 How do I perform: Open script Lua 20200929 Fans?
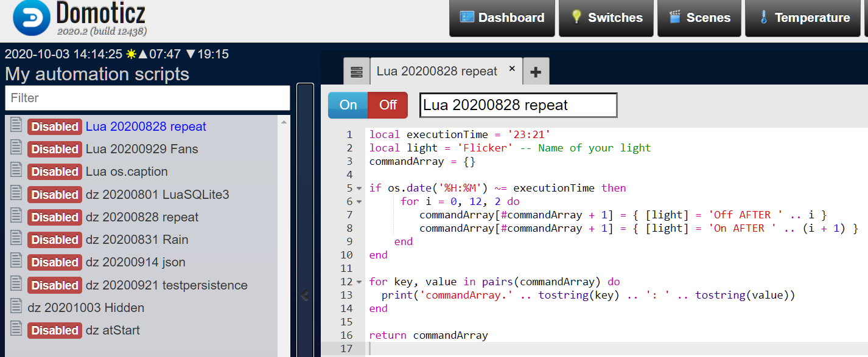tap(142, 149)
